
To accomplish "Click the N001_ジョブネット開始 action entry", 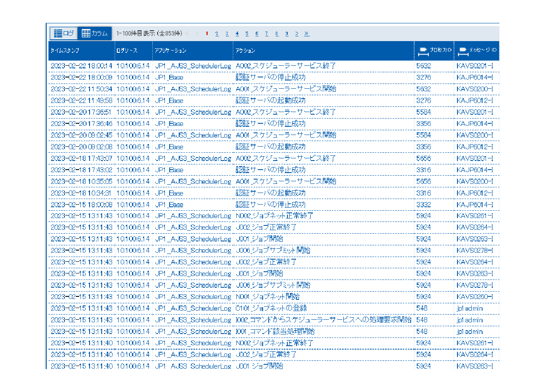I will coord(267,297).
